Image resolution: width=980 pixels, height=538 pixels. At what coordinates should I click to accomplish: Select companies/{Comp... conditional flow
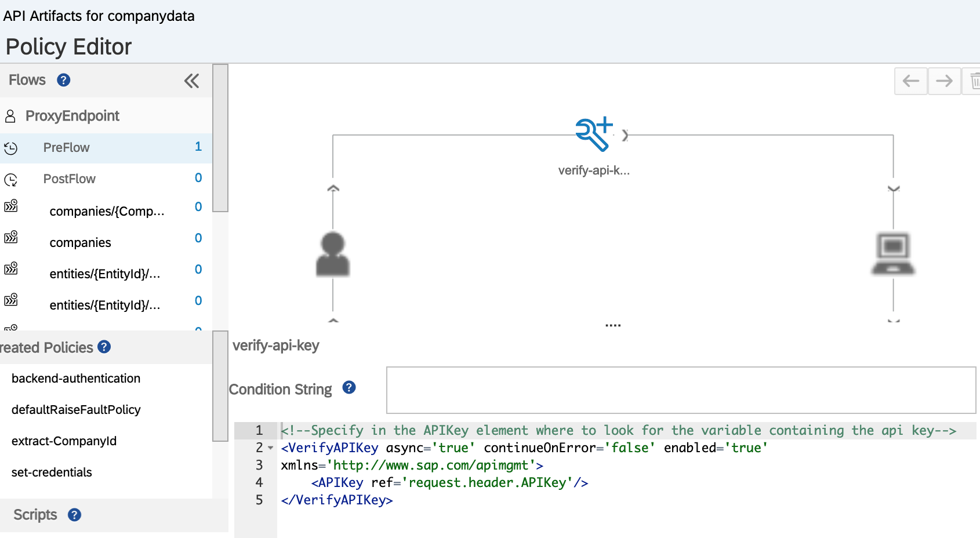(107, 212)
